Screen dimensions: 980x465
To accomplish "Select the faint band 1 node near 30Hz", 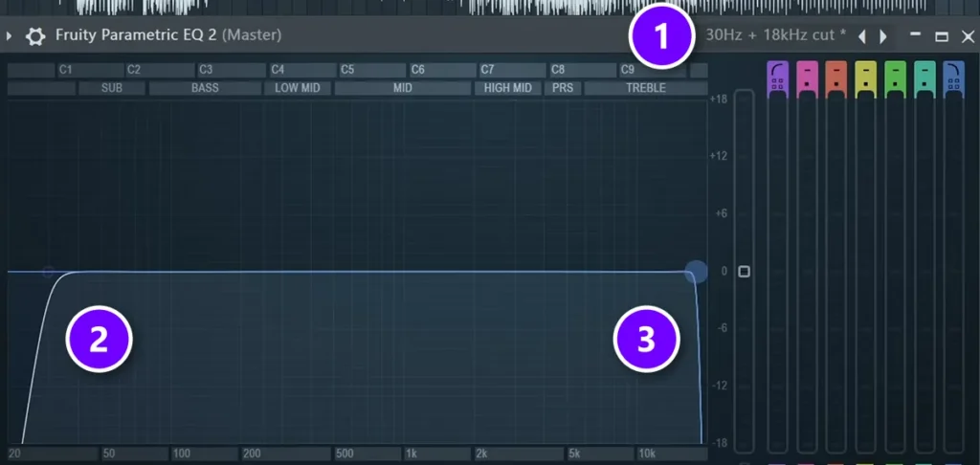I will point(48,272).
